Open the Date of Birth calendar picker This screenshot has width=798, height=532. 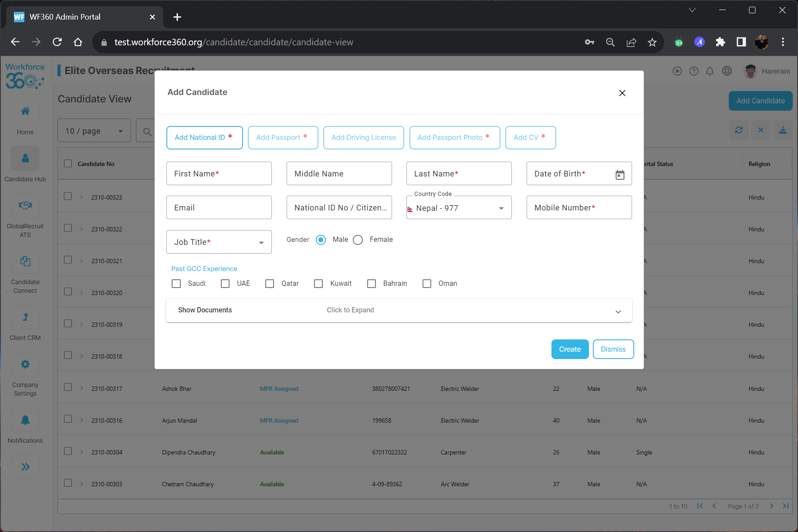(x=619, y=174)
